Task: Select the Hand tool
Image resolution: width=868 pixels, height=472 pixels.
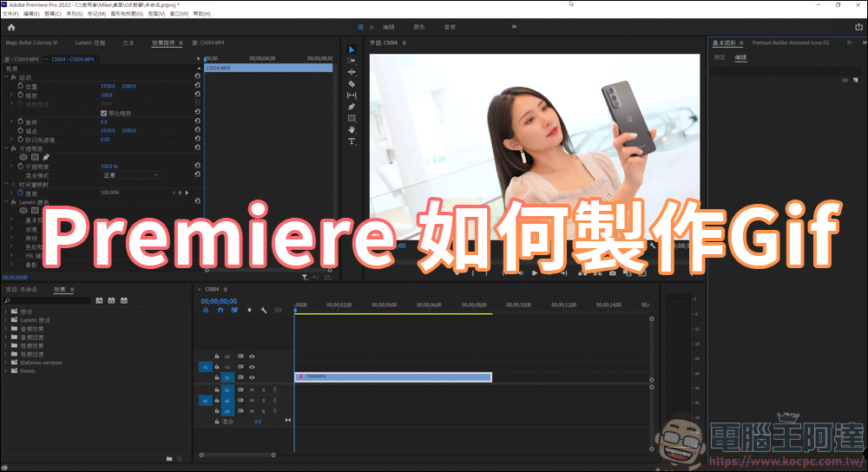Action: click(x=352, y=129)
